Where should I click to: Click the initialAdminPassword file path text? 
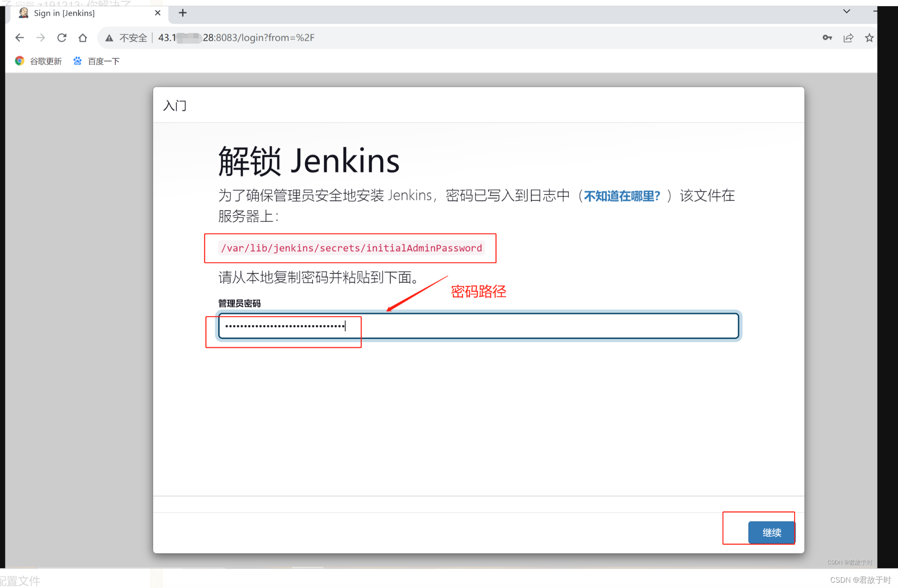351,248
